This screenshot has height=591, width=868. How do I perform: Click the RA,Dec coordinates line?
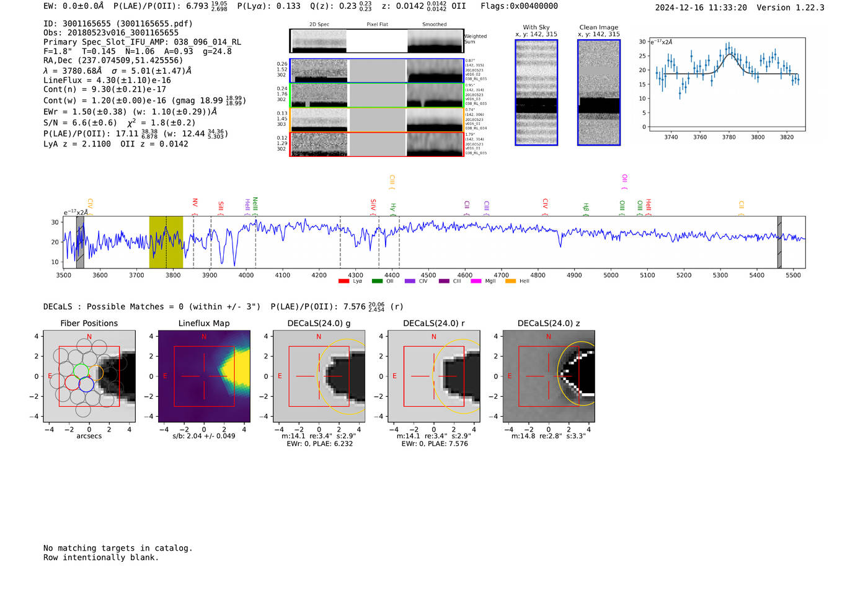(x=113, y=60)
